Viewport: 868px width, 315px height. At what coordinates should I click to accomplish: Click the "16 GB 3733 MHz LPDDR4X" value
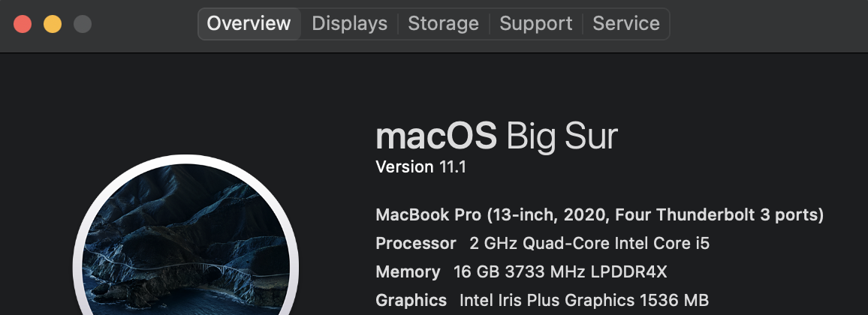(x=560, y=272)
